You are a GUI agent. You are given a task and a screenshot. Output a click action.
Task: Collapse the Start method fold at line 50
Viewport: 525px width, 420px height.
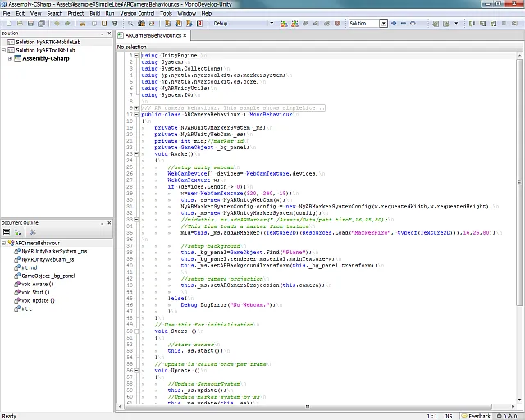pyautogui.click(x=136, y=331)
